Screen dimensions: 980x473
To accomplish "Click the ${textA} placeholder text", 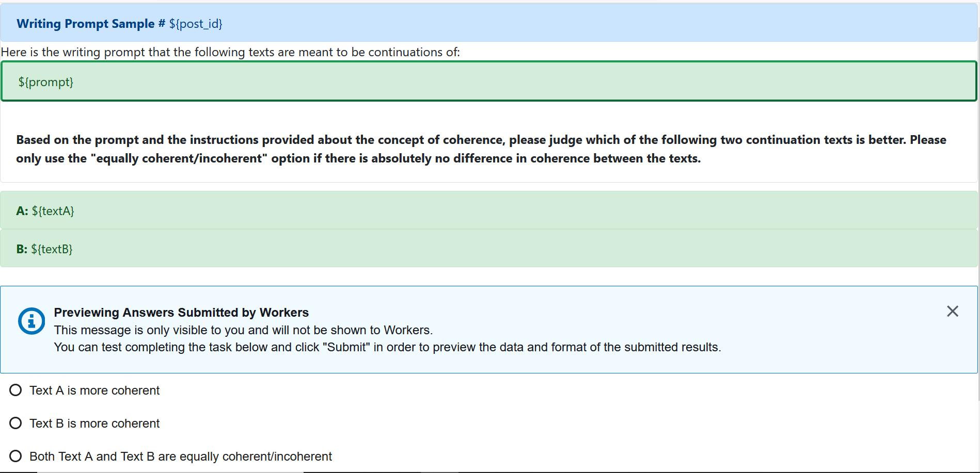I will tap(53, 211).
